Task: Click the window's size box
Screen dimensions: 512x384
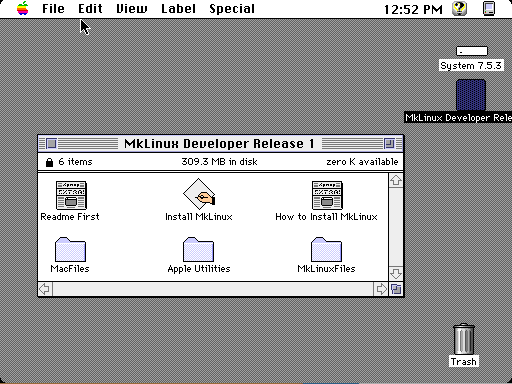Action: (x=396, y=289)
